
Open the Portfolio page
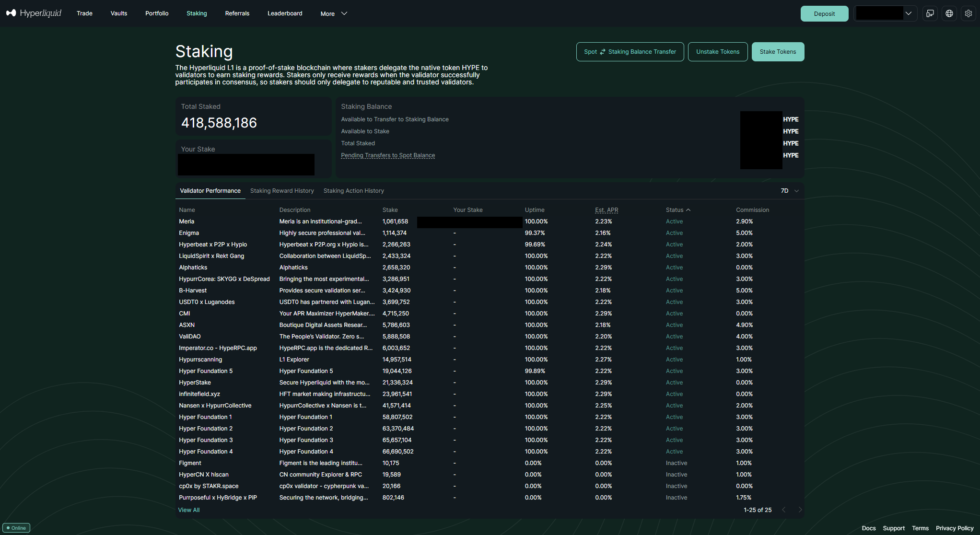point(157,13)
